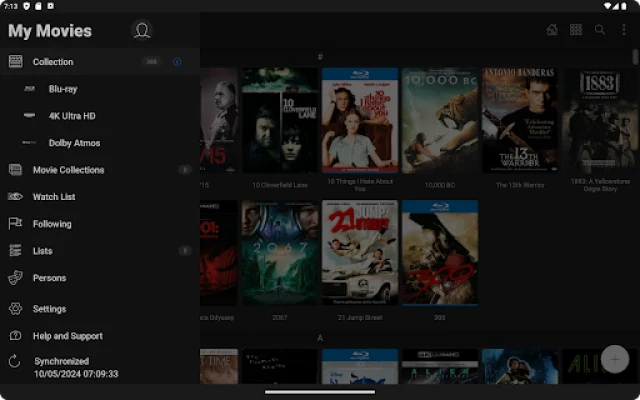The height and width of the screenshot is (400, 640).
Task: Open the Collection menu entry
Action: pyautogui.click(x=100, y=62)
